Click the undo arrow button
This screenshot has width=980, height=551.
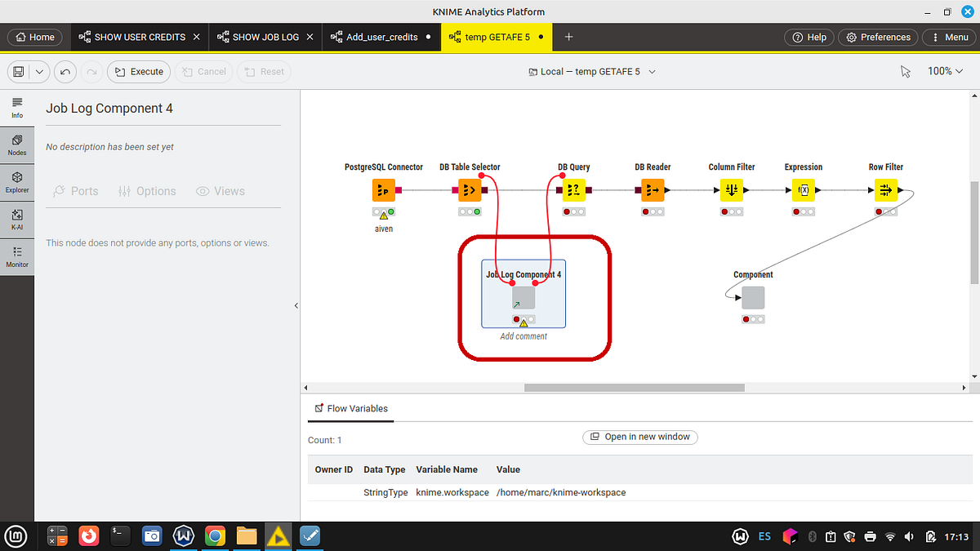point(65,71)
